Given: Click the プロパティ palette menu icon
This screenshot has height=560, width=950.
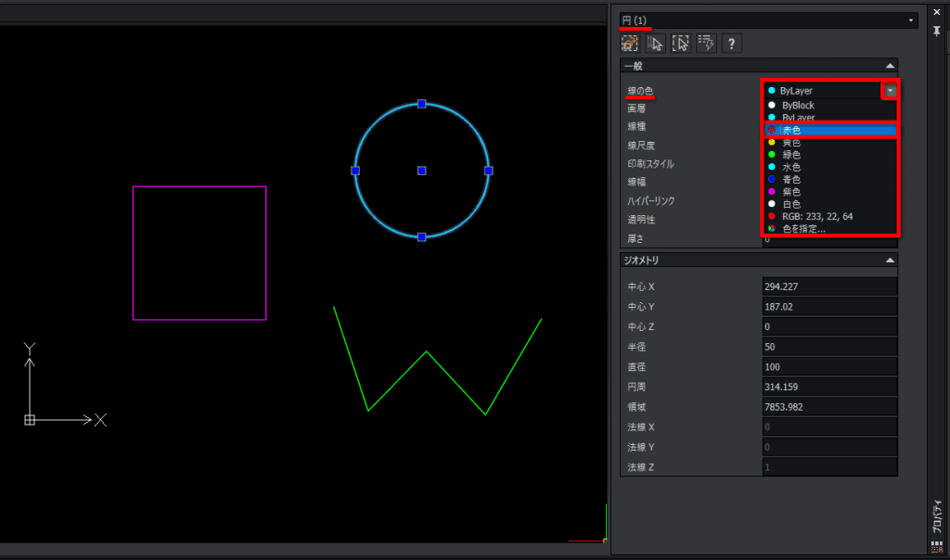Looking at the screenshot, I should click(x=937, y=547).
